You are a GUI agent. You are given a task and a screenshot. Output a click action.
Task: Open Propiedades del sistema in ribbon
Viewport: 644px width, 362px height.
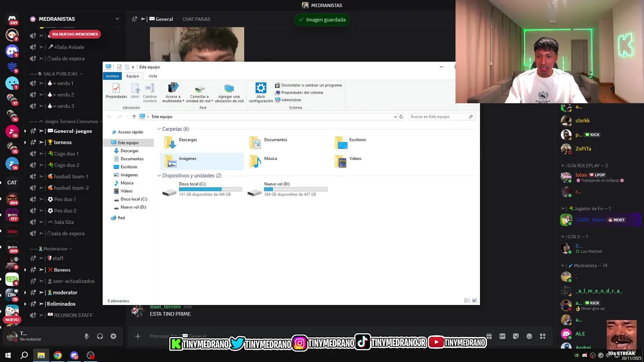[299, 93]
